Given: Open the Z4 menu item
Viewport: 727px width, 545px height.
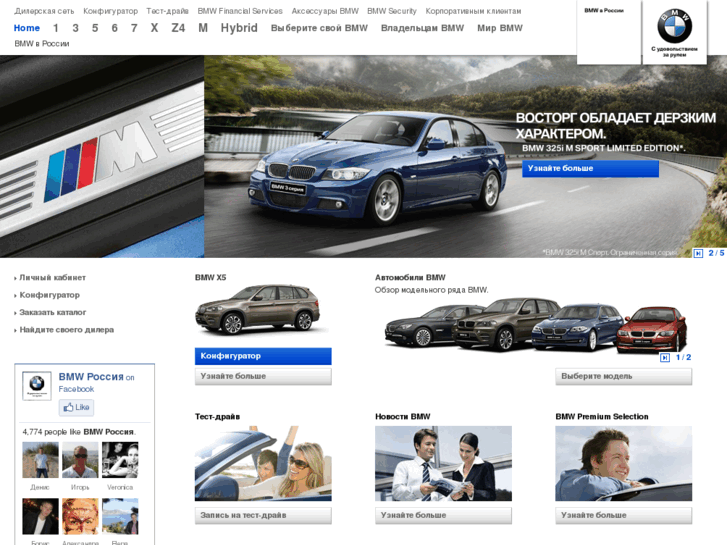Looking at the screenshot, I should point(178,28).
